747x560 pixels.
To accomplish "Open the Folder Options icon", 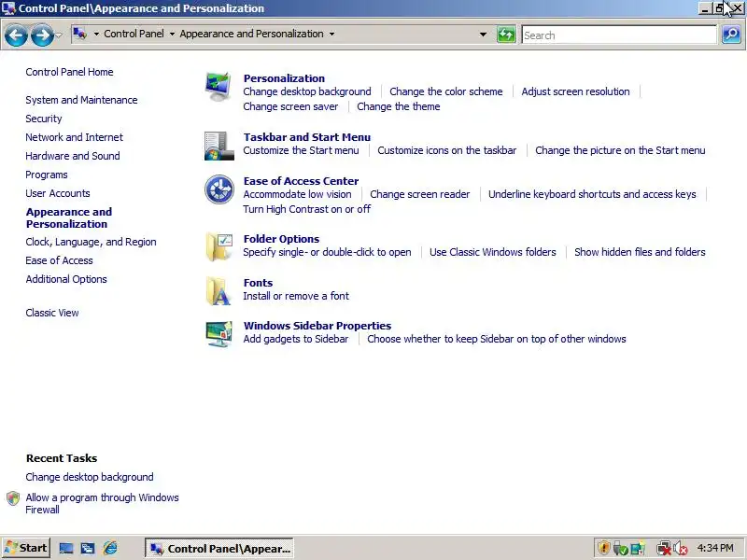I will pyautogui.click(x=219, y=246).
